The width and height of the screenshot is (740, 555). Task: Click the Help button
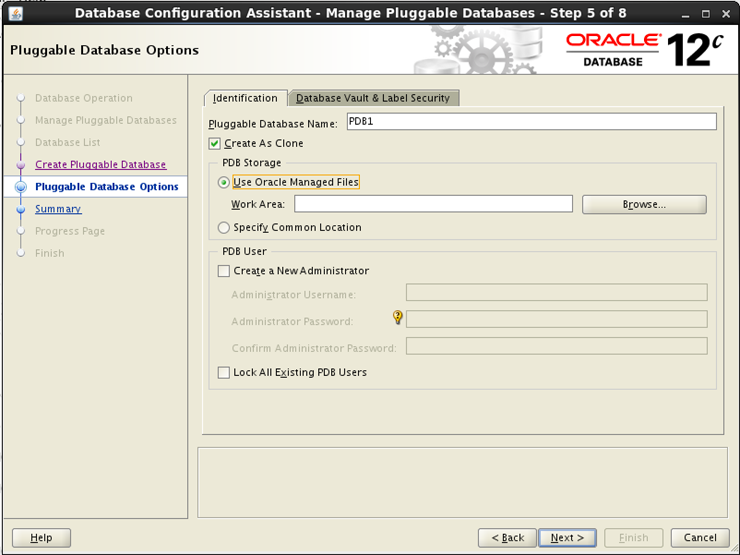pyautogui.click(x=42, y=538)
